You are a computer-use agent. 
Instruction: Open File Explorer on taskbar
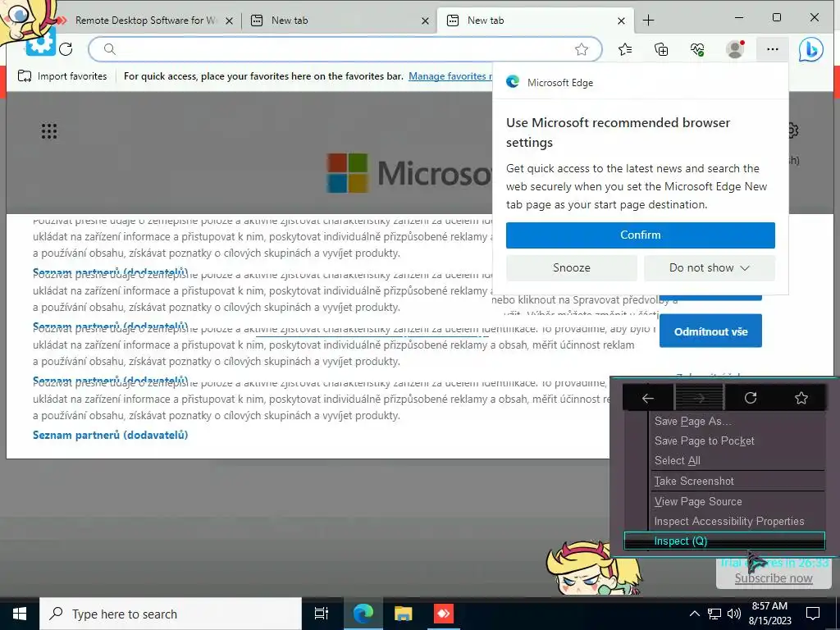point(403,614)
